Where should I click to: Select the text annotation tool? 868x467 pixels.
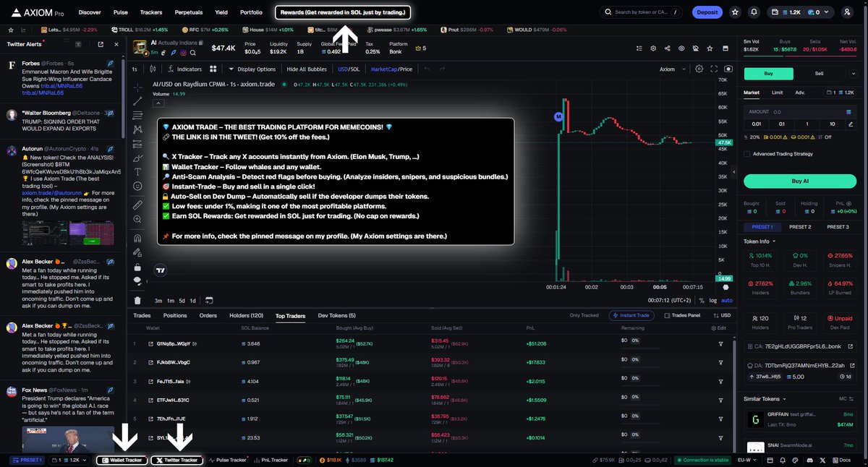(x=137, y=171)
